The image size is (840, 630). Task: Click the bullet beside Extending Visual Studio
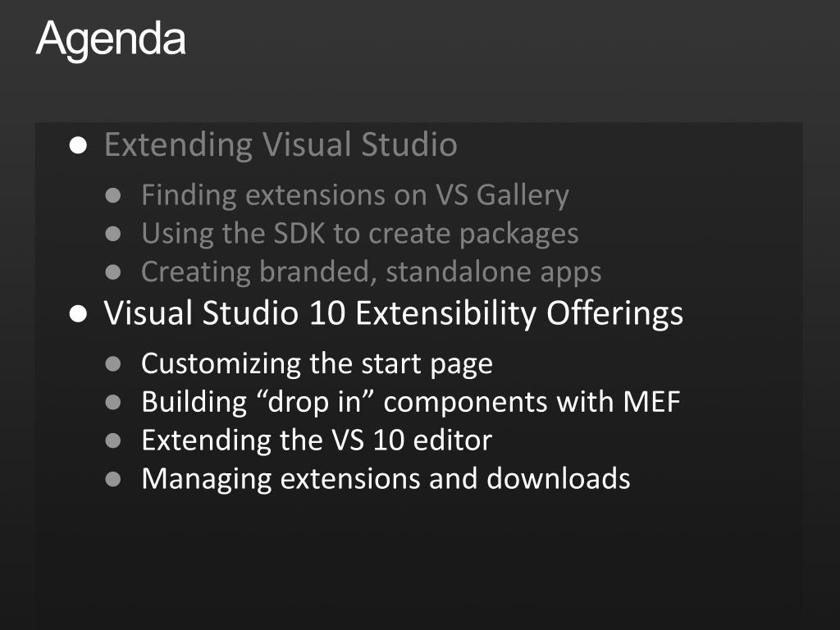tap(78, 145)
